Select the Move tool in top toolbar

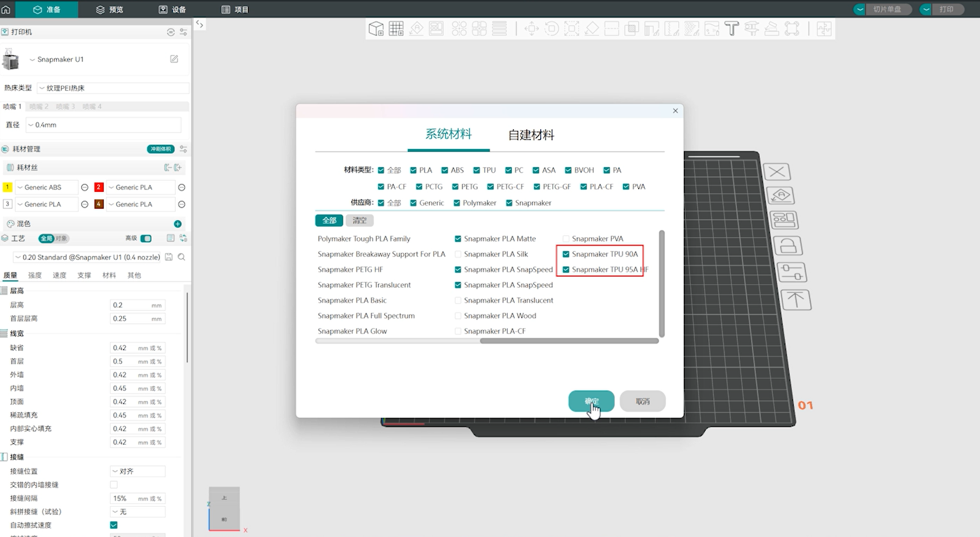531,28
